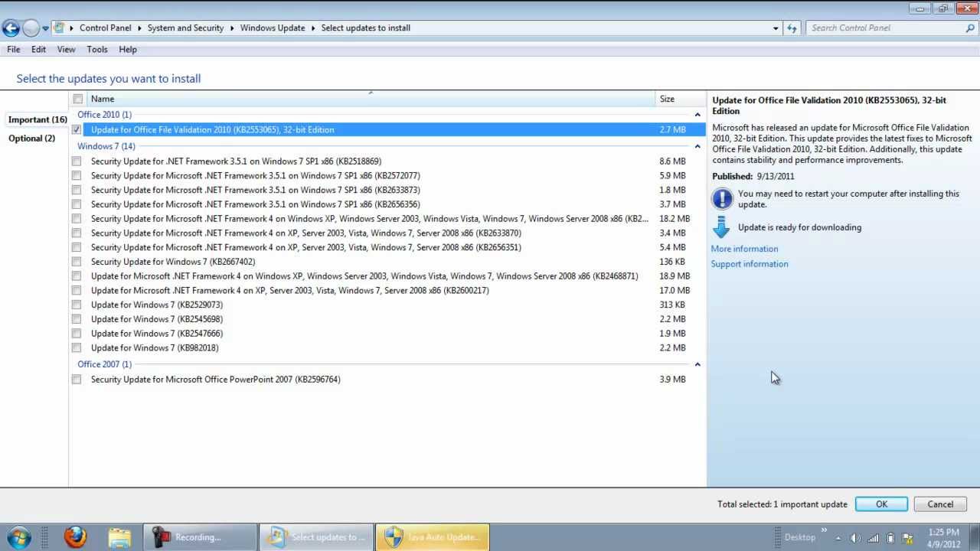Check Security Update .NET 3.5.1 KB2633873

(x=77, y=190)
